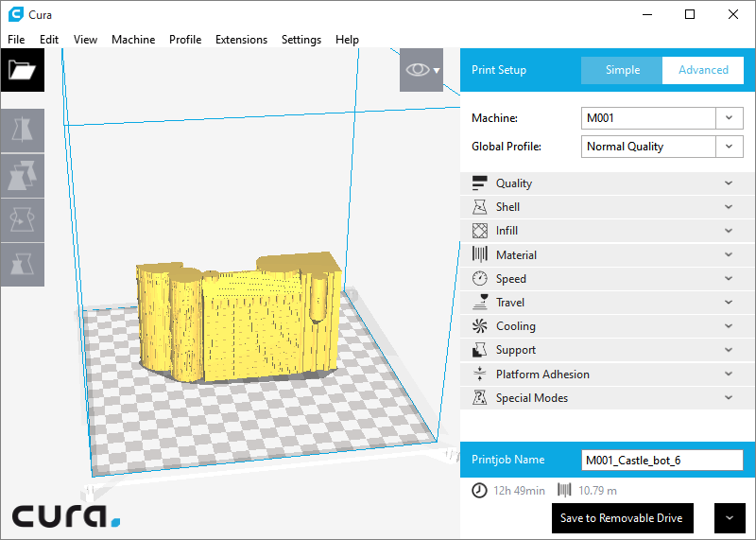This screenshot has height=540, width=756.
Task: Open the Machine menu
Action: [x=133, y=40]
